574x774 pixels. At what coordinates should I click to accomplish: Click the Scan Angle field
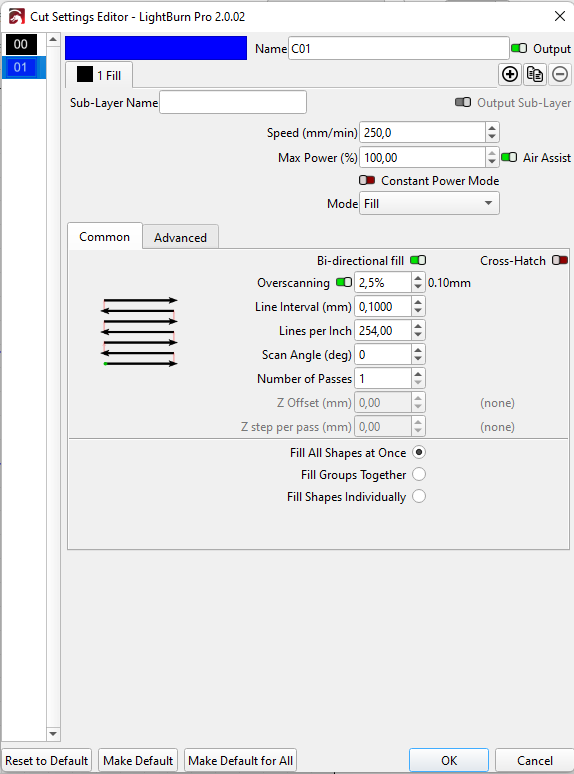[x=383, y=354]
